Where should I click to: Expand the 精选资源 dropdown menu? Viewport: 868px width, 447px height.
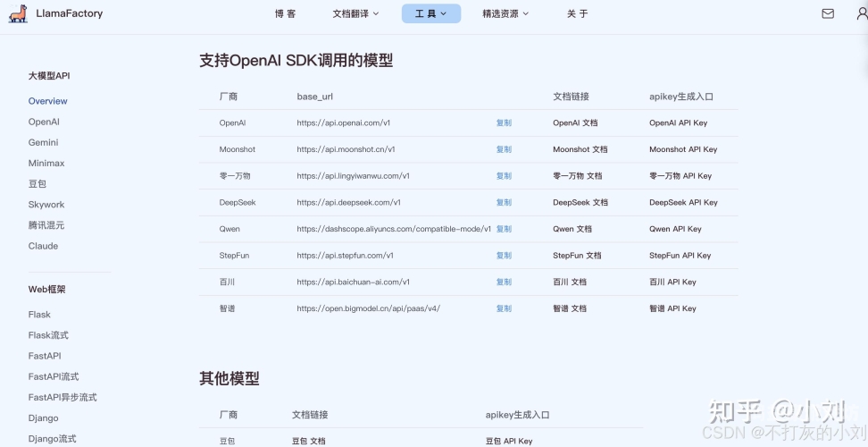[x=505, y=13]
